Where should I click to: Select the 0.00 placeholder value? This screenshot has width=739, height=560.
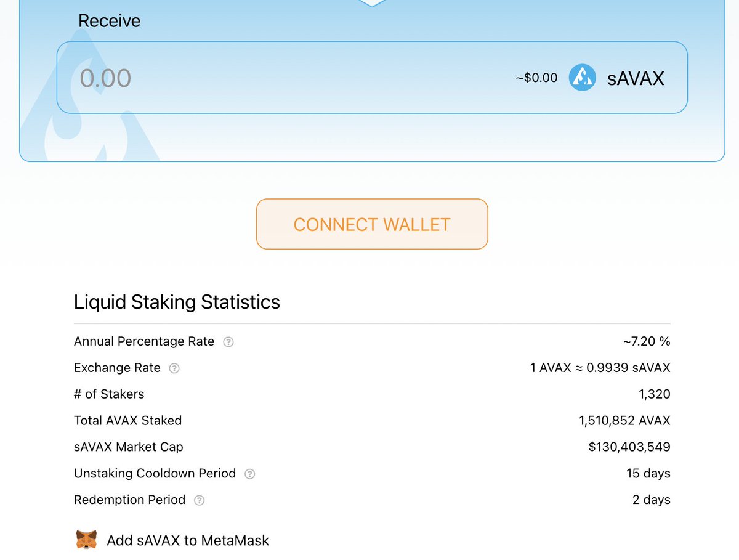(x=105, y=78)
